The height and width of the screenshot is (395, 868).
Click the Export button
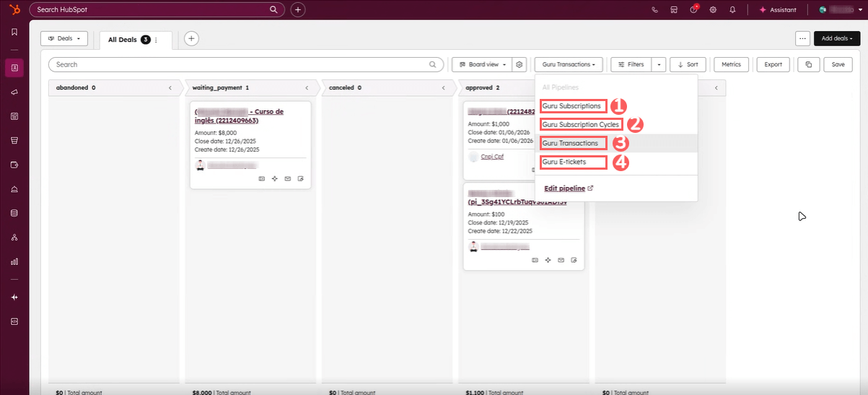773,64
